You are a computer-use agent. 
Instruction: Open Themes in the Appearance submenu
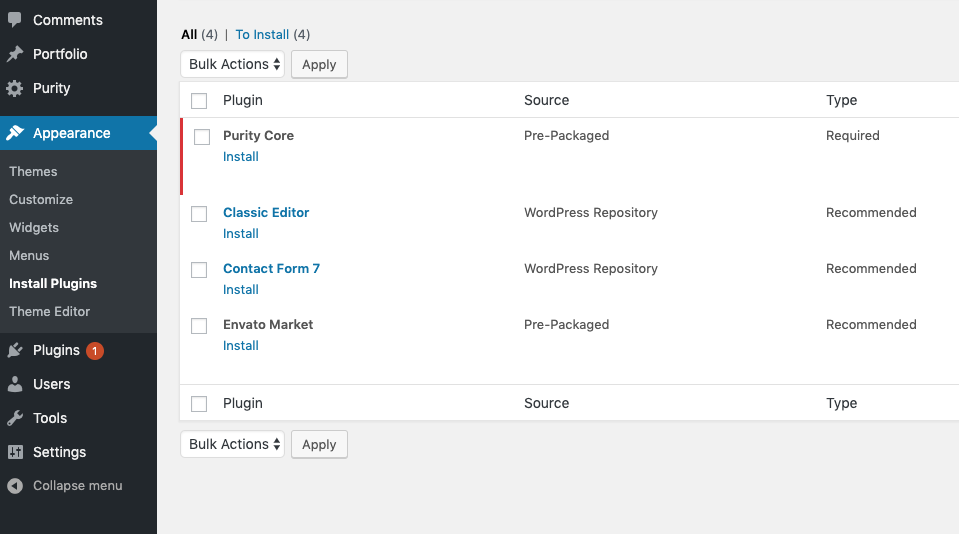coord(33,171)
